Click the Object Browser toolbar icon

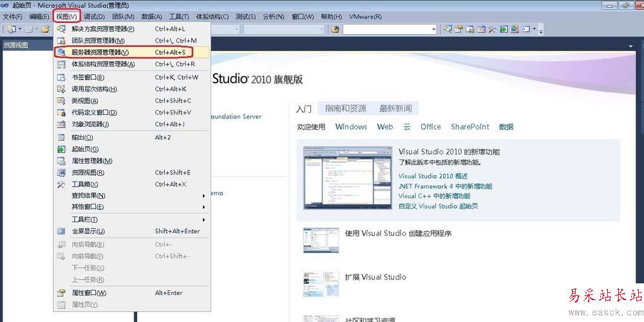click(481, 29)
